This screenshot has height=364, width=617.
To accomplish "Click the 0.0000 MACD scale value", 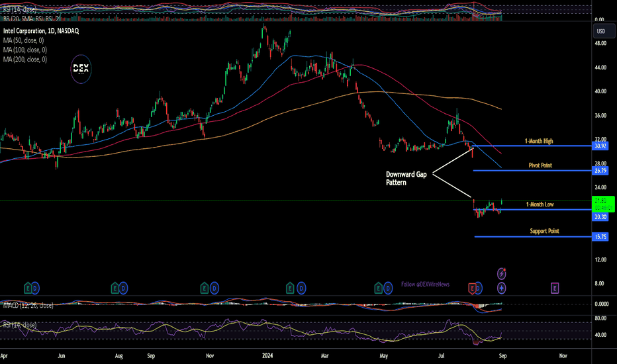I will click(602, 304).
